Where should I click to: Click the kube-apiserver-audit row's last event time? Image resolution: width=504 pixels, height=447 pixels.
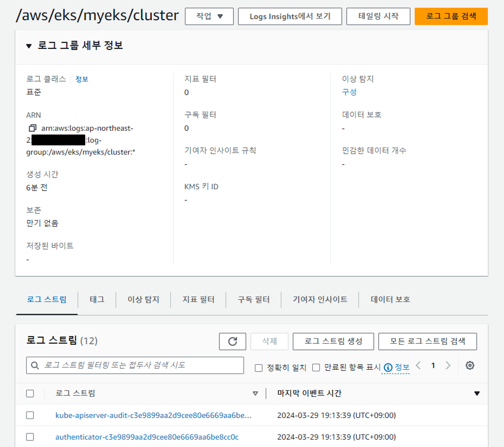tap(336, 415)
